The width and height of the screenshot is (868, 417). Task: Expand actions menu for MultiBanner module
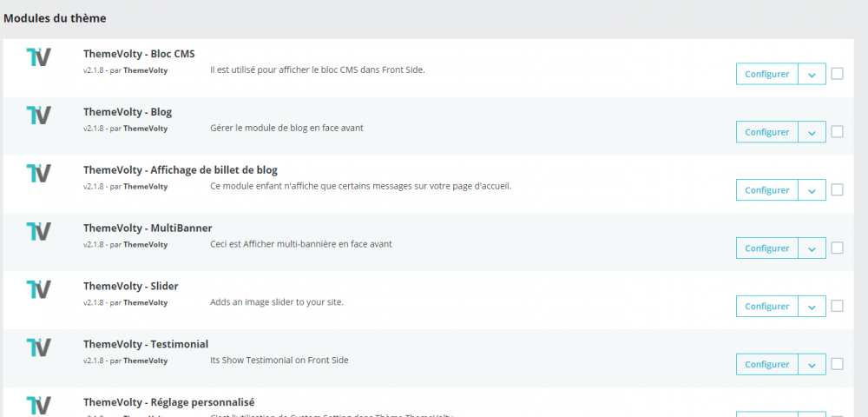pyautogui.click(x=812, y=248)
